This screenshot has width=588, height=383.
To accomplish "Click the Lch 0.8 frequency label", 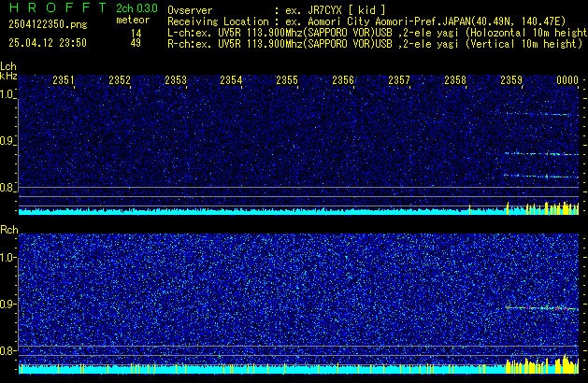I will click(7, 188).
